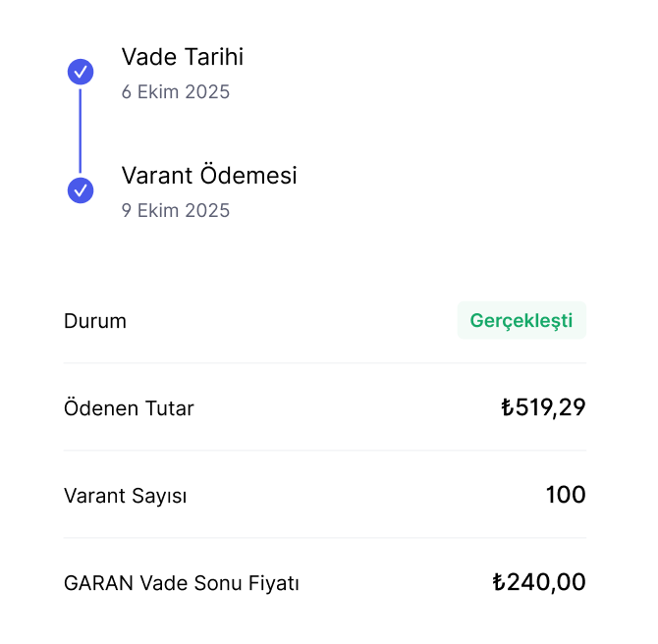Click the timeline line connecting the steps
Image resolution: width=658 pixels, height=644 pixels.
coord(81,132)
